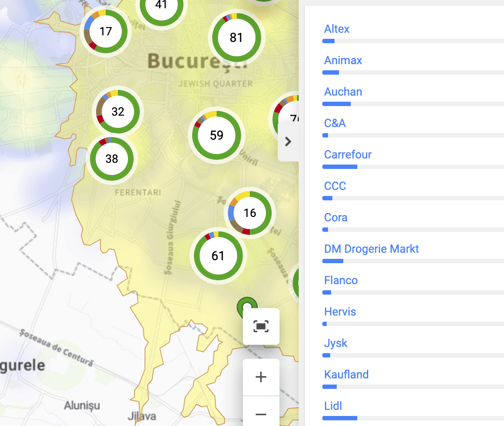Select the green map pin near Jilava
The height and width of the screenshot is (426, 504).
tap(247, 306)
